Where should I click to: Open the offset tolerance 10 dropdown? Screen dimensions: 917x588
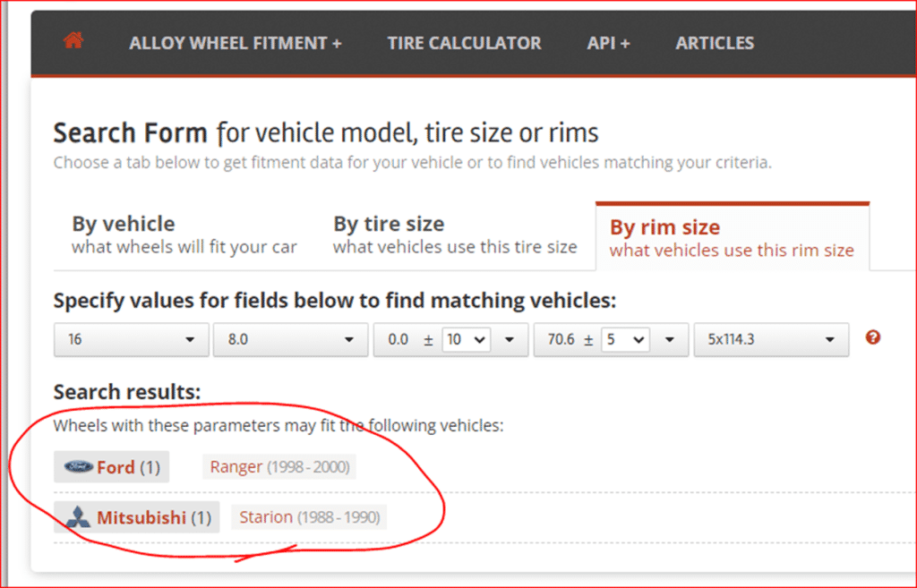click(x=466, y=340)
